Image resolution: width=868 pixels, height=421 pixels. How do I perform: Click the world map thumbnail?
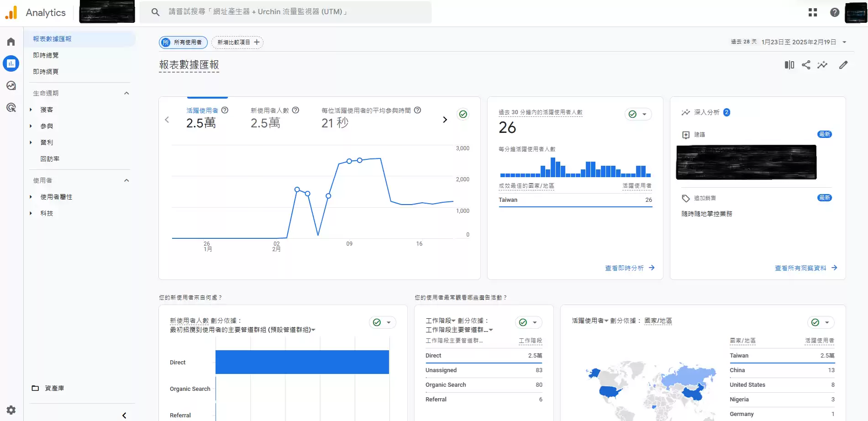point(651,390)
